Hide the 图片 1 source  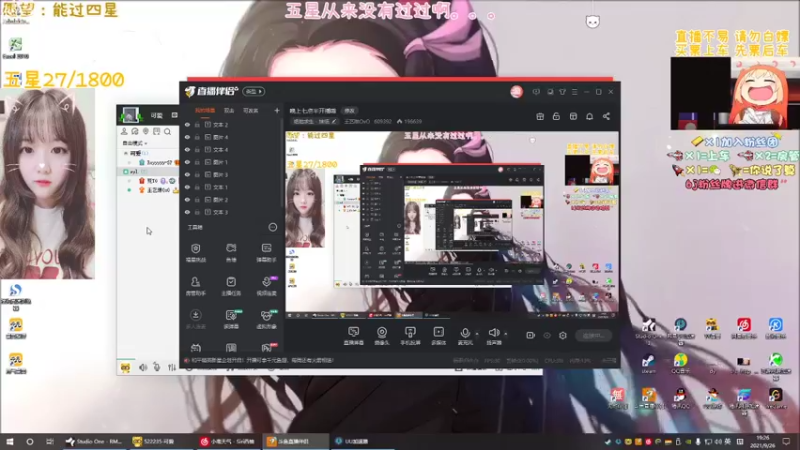coord(187,162)
